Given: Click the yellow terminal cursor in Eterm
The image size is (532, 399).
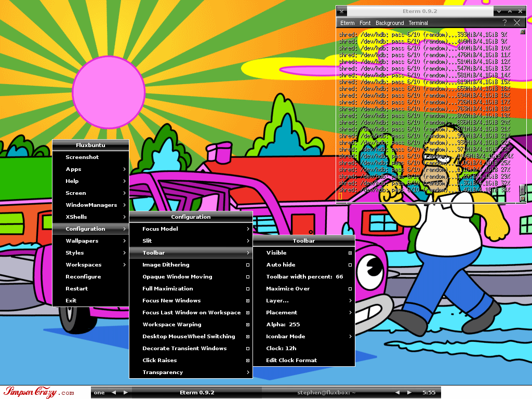Looking at the screenshot, I should click(x=340, y=196).
